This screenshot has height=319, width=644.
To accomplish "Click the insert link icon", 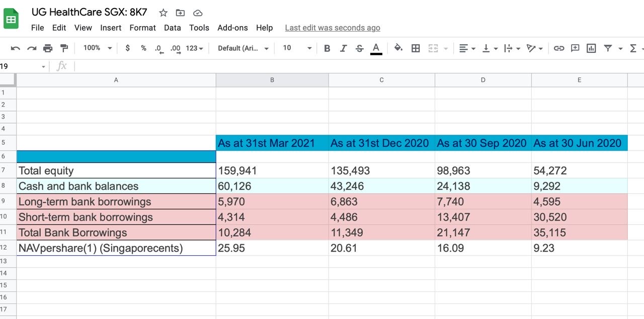I will coord(559,48).
